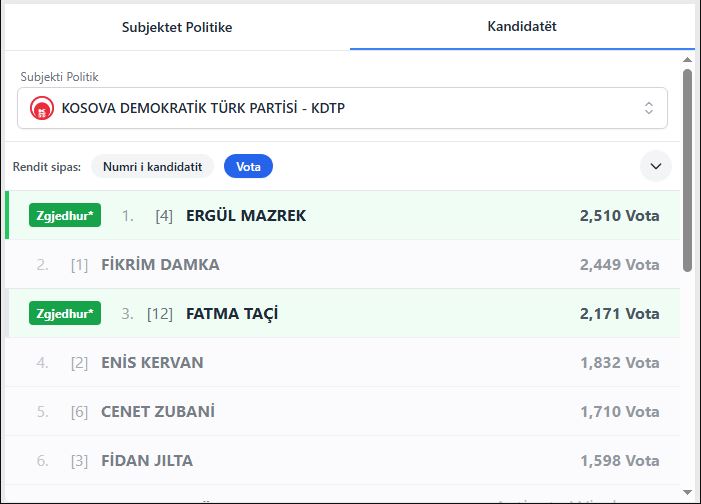Select the Kandidatët tab

point(522,27)
